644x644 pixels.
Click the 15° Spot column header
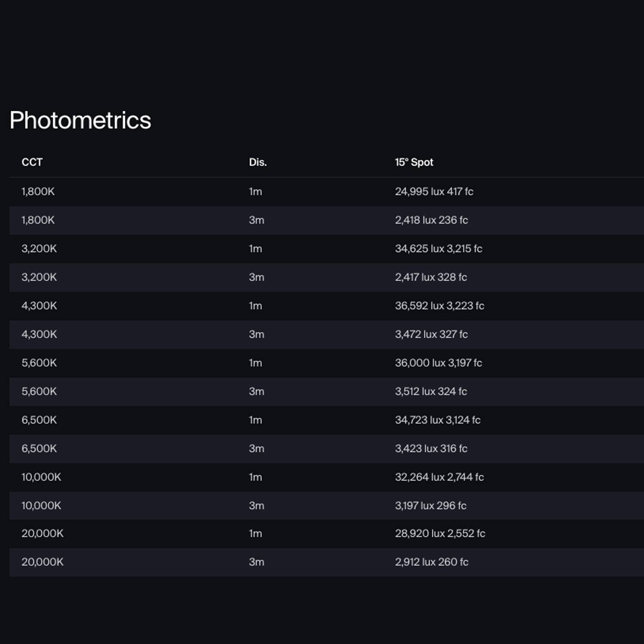click(413, 162)
